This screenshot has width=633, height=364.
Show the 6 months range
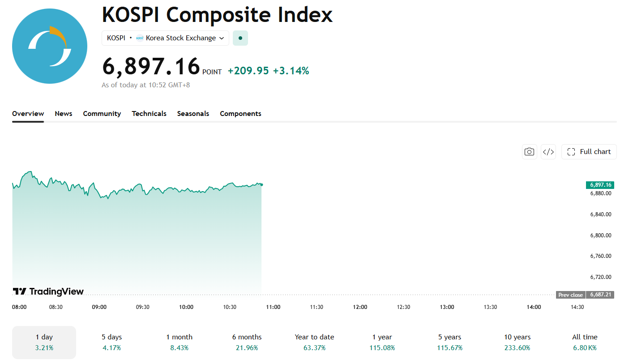pos(247,343)
